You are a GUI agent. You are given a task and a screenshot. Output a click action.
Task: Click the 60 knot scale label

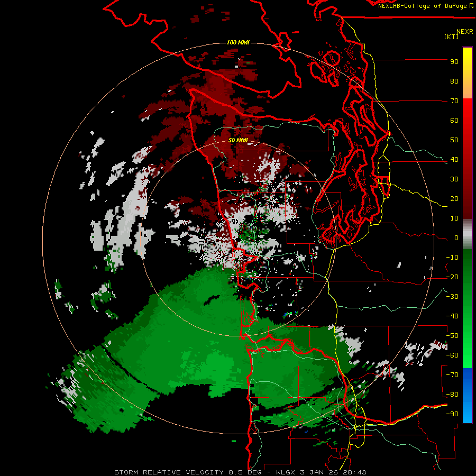pos(454,120)
